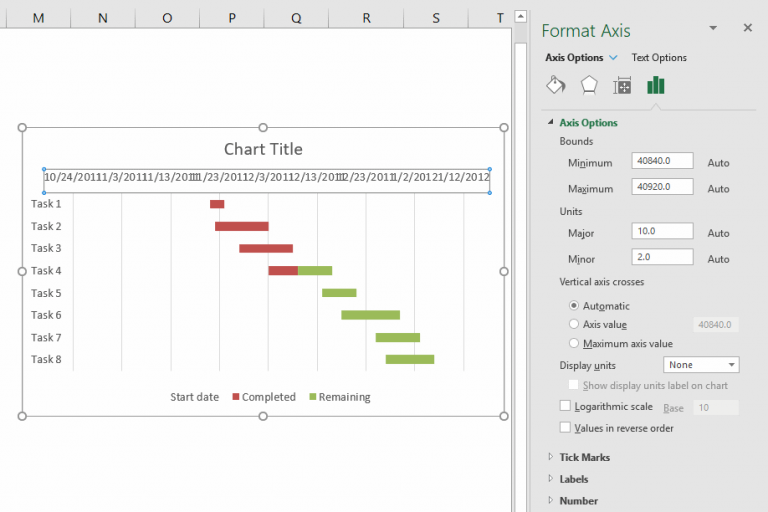Select the Chart Title text
Viewport: 768px width, 512px height.
coord(263,149)
